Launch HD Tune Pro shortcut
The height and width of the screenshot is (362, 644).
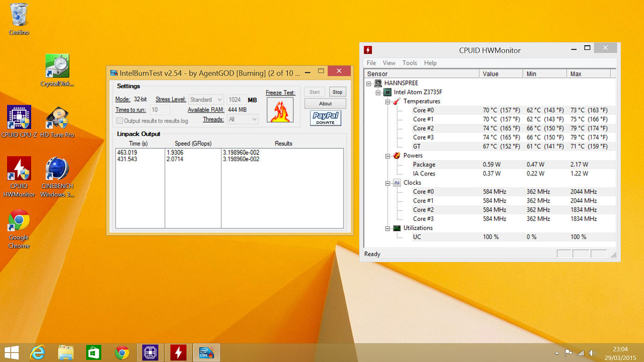click(57, 118)
